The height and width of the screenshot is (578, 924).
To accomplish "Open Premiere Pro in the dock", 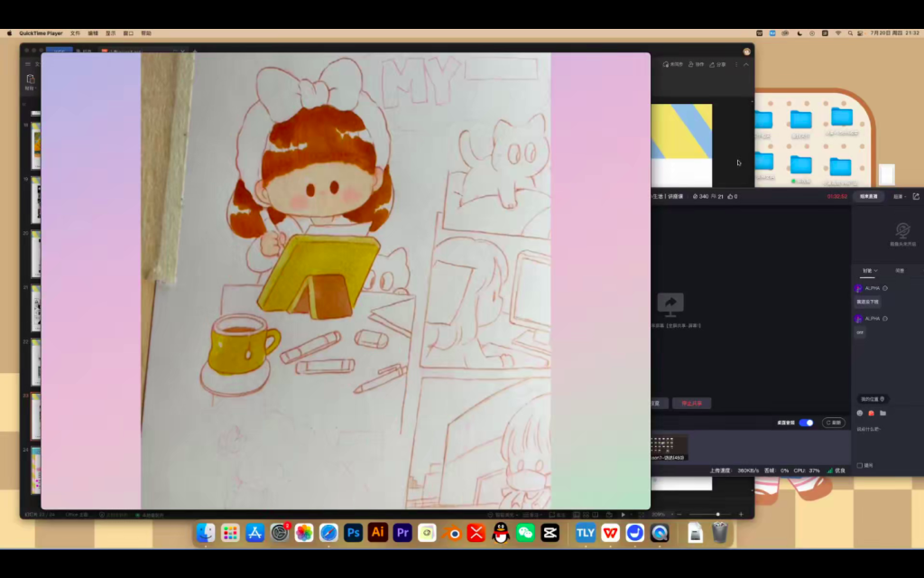I will pyautogui.click(x=402, y=533).
